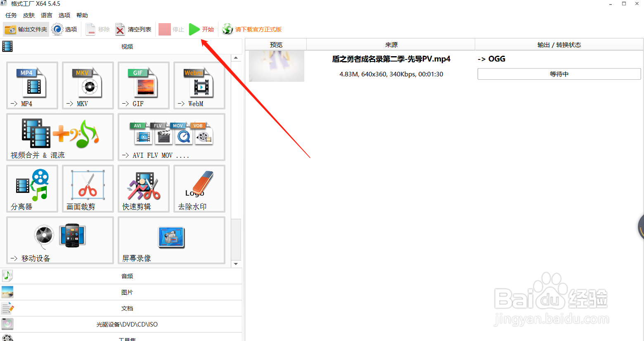Image resolution: width=644 pixels, height=341 pixels.
Task: Open the 快速剪辑 quick edit tool
Action: point(144,189)
